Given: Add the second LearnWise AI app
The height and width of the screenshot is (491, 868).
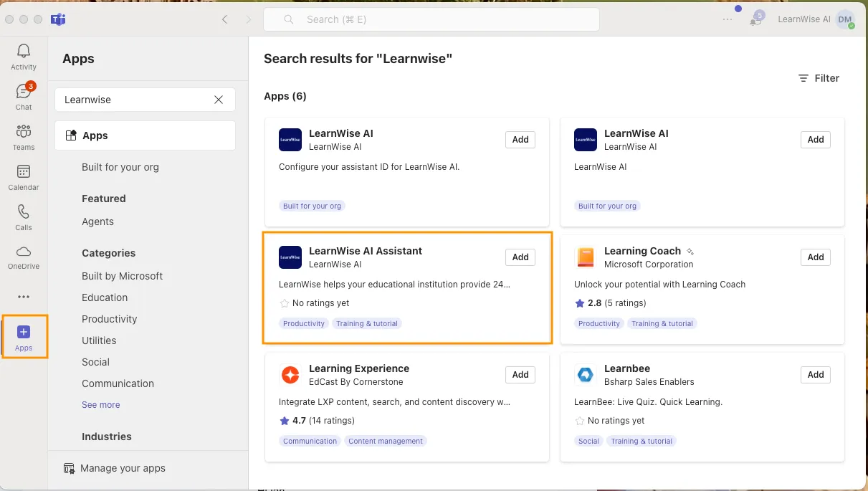Looking at the screenshot, I should pos(816,140).
